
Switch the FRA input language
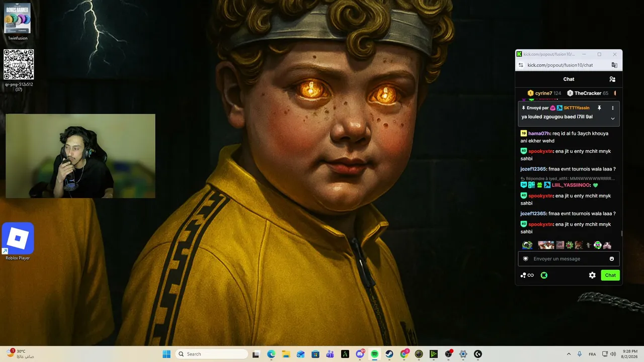592,354
